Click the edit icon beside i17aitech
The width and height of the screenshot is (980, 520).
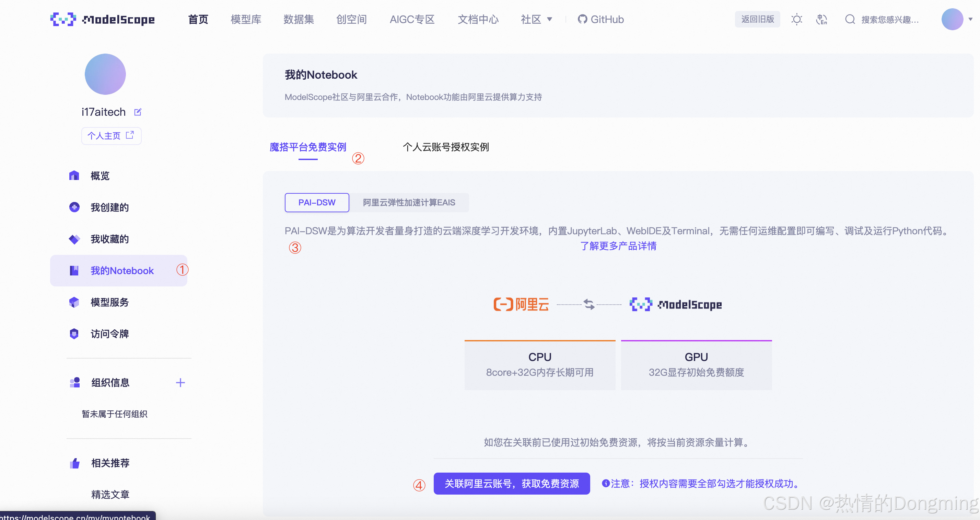pos(138,112)
